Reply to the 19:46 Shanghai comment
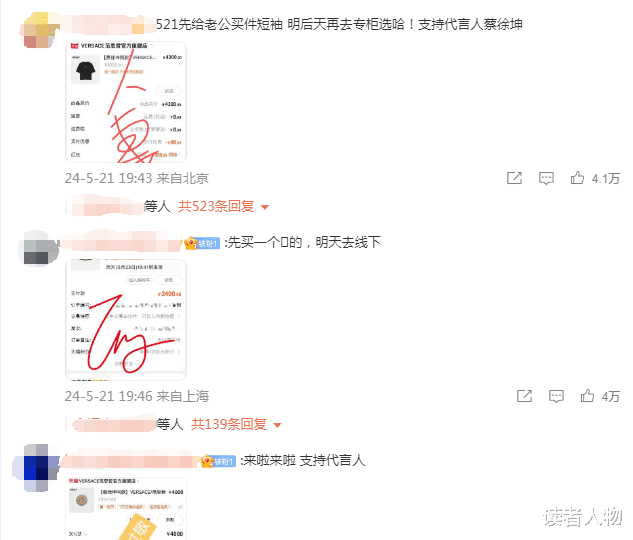 click(556, 396)
